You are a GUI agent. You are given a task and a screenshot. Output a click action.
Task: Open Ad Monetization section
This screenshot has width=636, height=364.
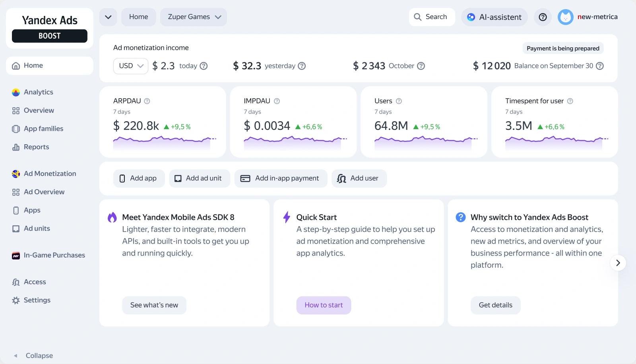click(x=50, y=174)
